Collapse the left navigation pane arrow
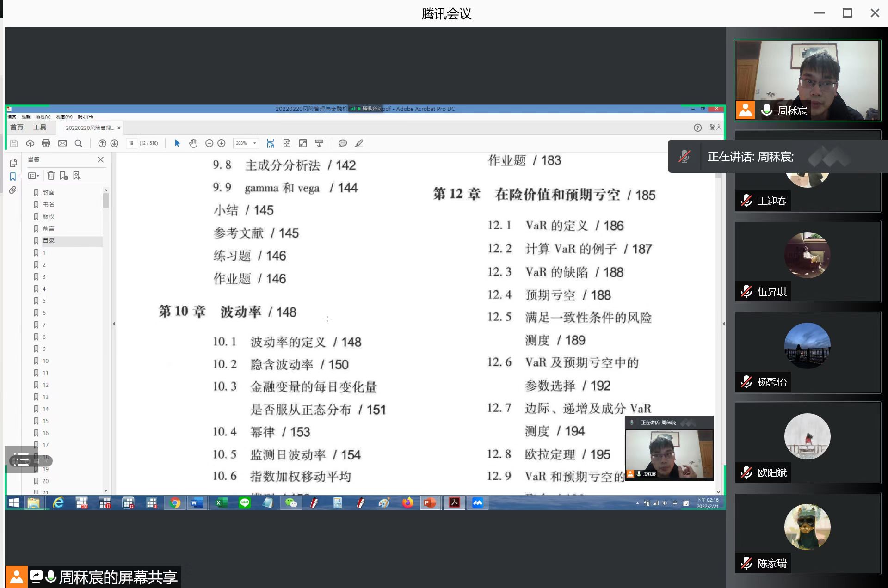 (x=114, y=324)
